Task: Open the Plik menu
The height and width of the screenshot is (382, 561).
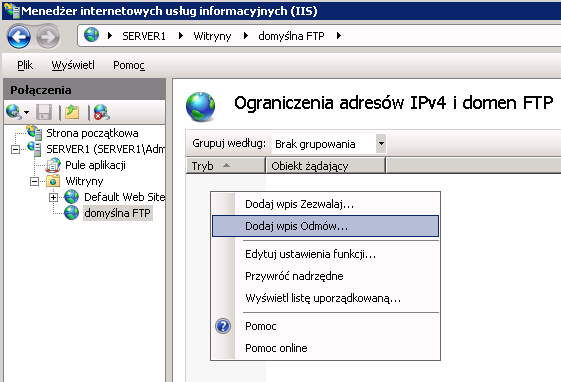Action: click(x=25, y=65)
